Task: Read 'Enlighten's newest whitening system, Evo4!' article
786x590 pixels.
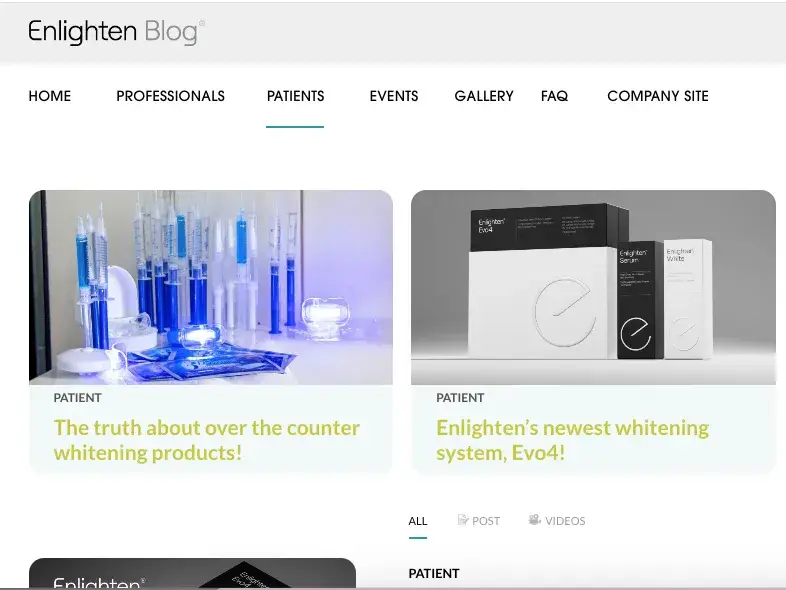Action: [x=572, y=440]
